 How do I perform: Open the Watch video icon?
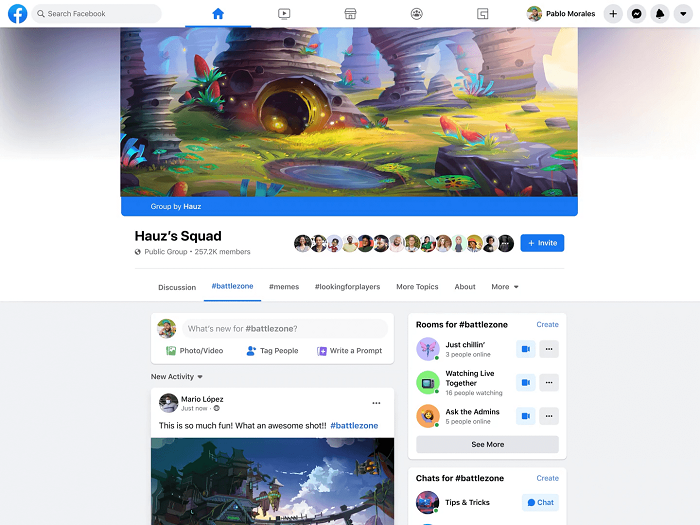[x=284, y=14]
